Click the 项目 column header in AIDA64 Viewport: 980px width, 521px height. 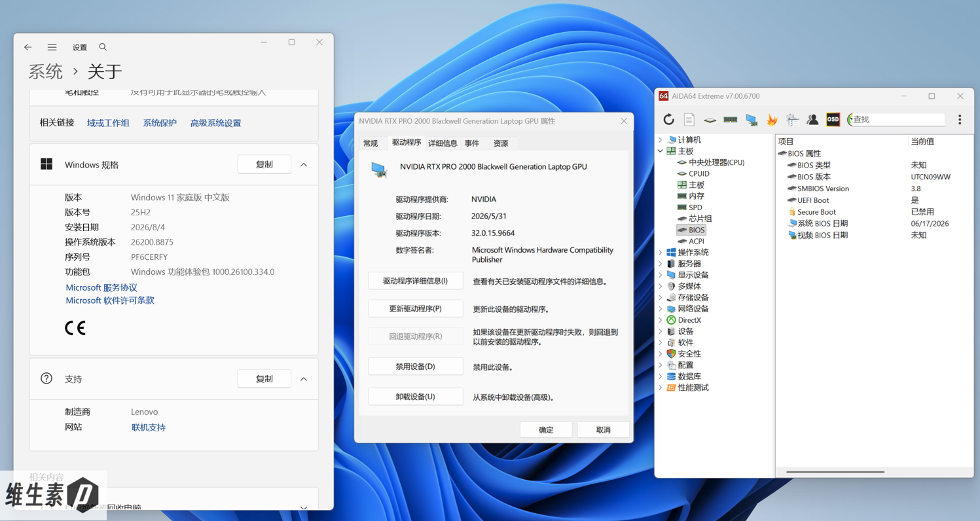(843, 141)
